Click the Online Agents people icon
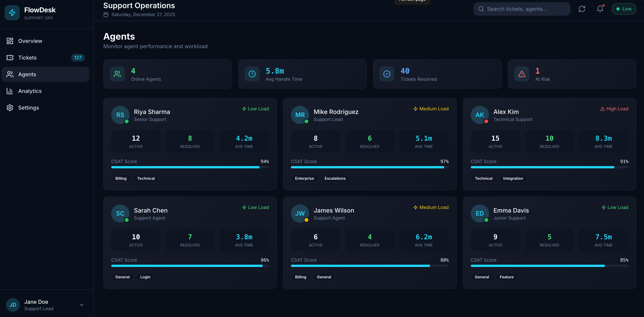Screen dimensions: 644x317 pyautogui.click(x=117, y=74)
